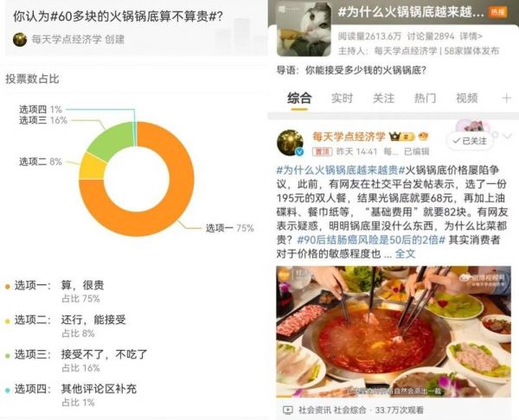Select poll option 算，很贵
This screenshot has height=420, width=519.
coord(82,285)
